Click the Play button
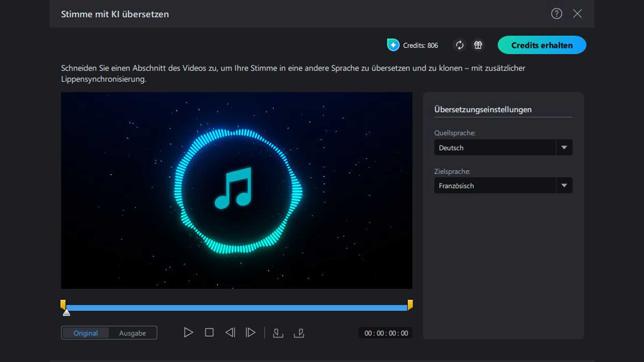The width and height of the screenshot is (644, 362). (x=189, y=333)
